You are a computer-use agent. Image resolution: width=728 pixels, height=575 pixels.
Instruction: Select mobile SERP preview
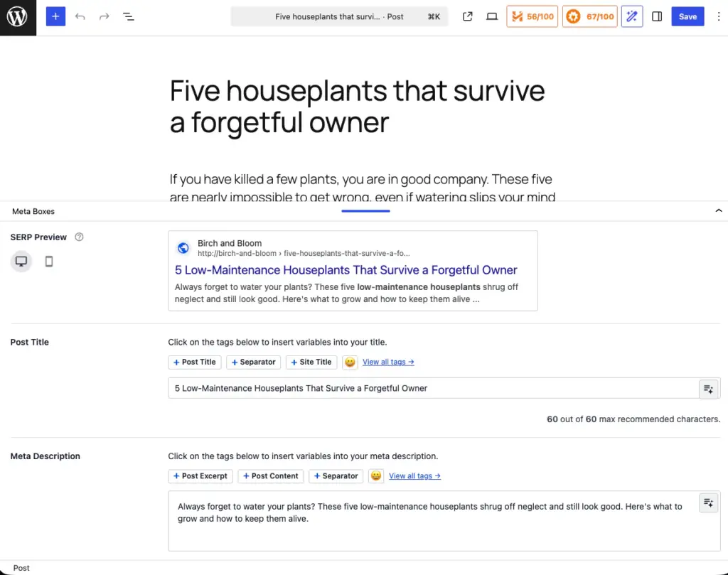tap(49, 262)
